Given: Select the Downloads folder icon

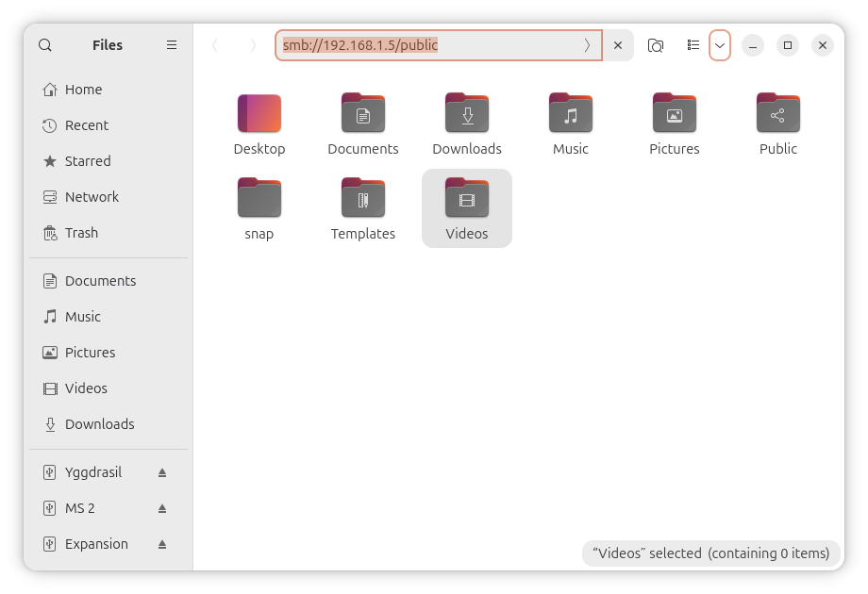Looking at the screenshot, I should coord(467,115).
